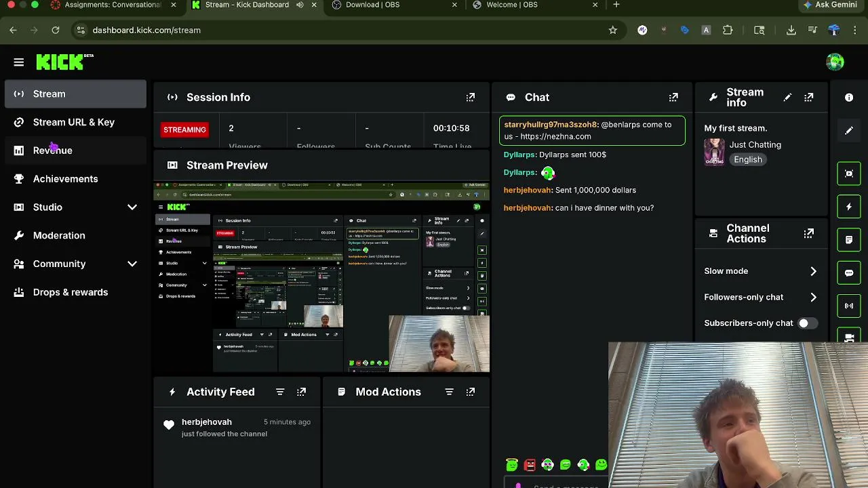Pop out the Activity Feed panel
The image size is (868, 488).
tap(302, 392)
